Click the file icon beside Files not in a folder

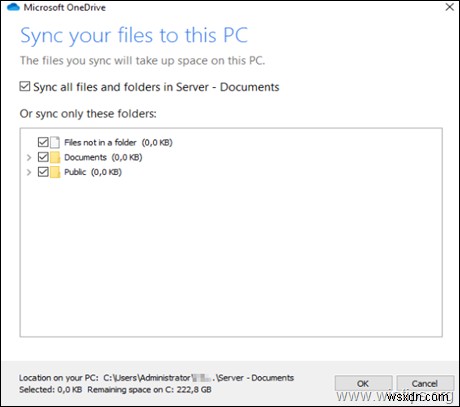55,142
